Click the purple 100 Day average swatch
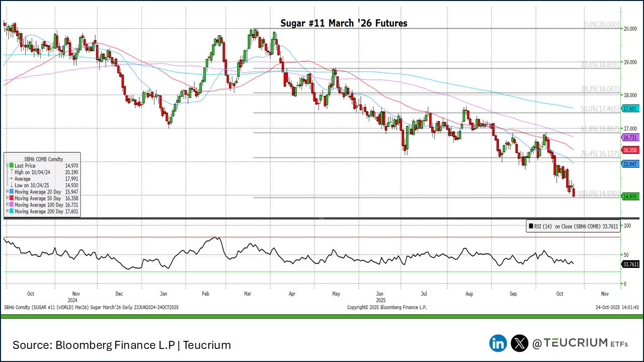644x362 pixels. click(x=11, y=205)
